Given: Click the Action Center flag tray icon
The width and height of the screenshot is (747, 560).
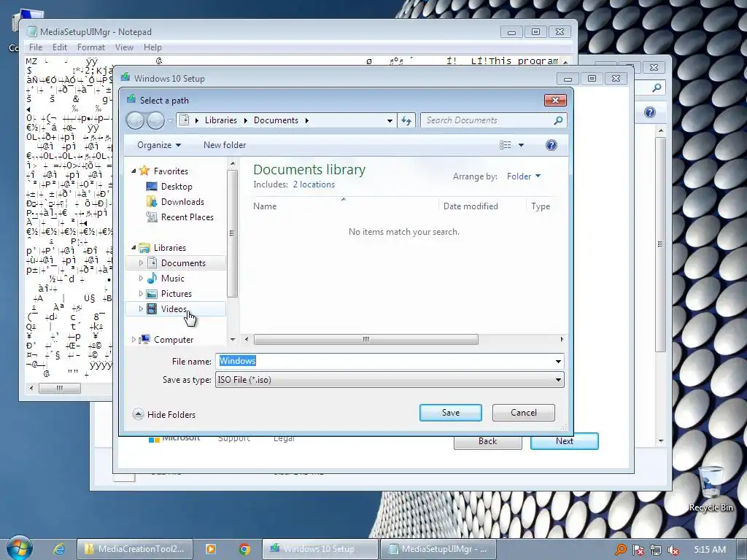Looking at the screenshot, I should pyautogui.click(x=638, y=550).
